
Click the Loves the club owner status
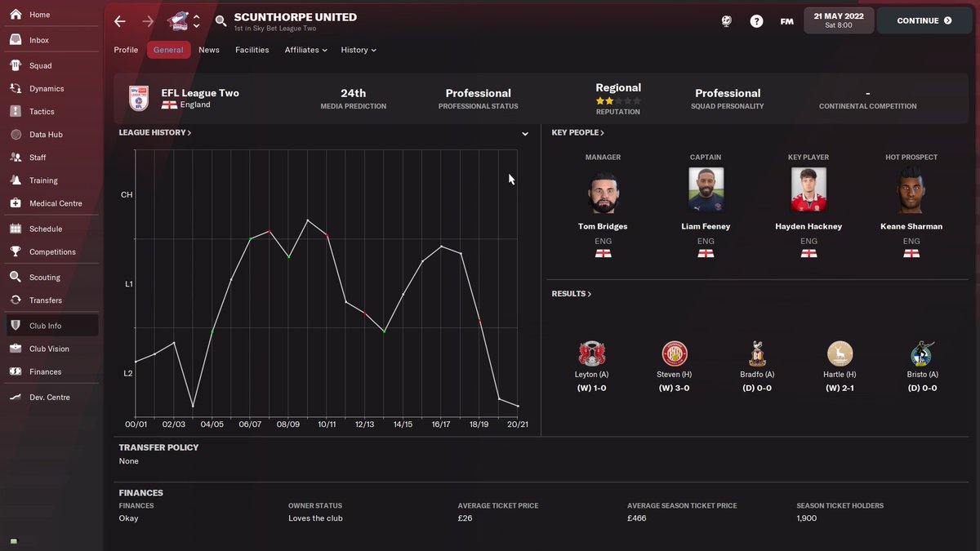point(315,518)
